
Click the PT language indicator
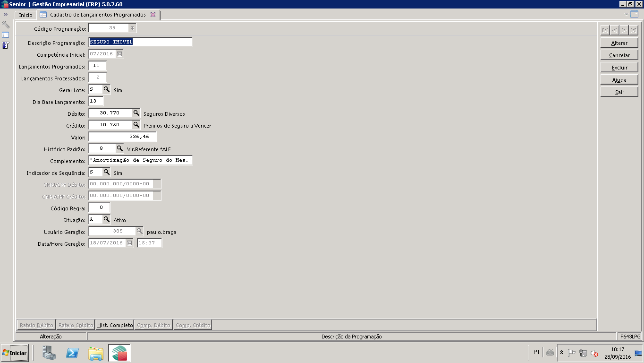click(x=537, y=352)
